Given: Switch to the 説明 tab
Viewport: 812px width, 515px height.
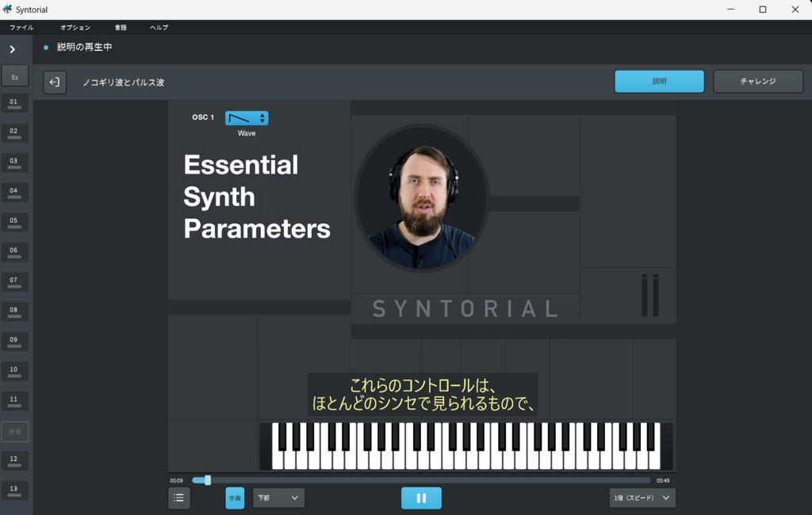Looking at the screenshot, I should tap(659, 82).
